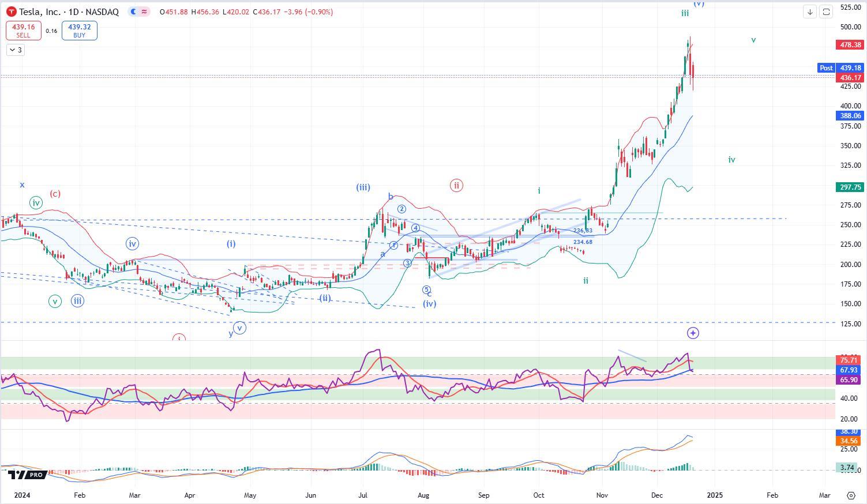Screen dimensions: 867x504
Task: Select the green iv label near January 2025
Action: tap(731, 160)
